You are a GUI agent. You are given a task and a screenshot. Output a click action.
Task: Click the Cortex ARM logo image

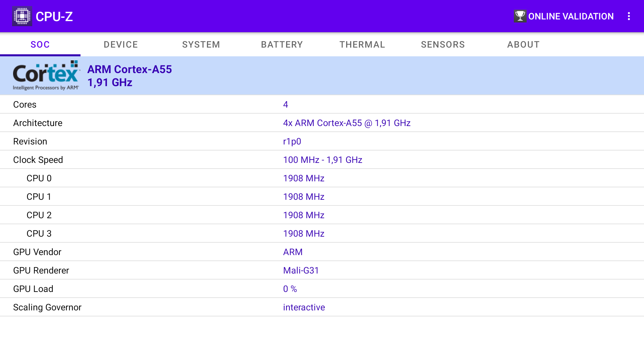pos(46,75)
